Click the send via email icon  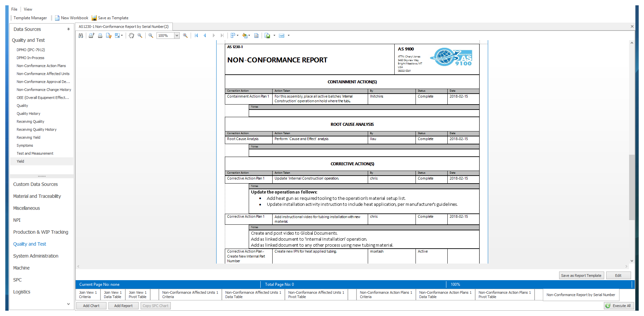coord(282,36)
